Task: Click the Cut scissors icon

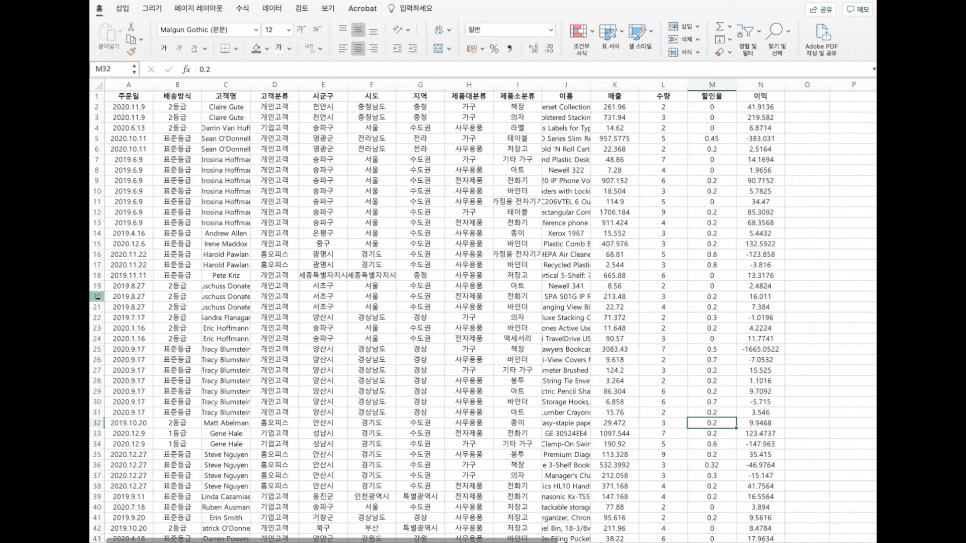Action: point(131,27)
